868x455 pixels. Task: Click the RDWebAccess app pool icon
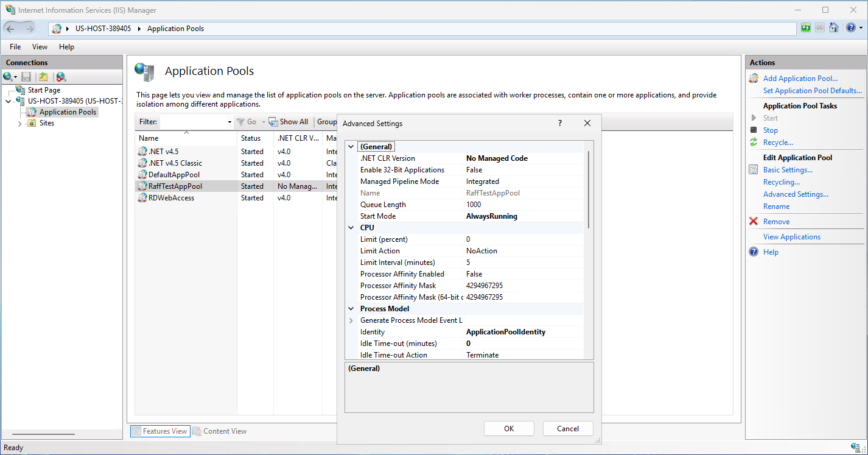coord(143,198)
